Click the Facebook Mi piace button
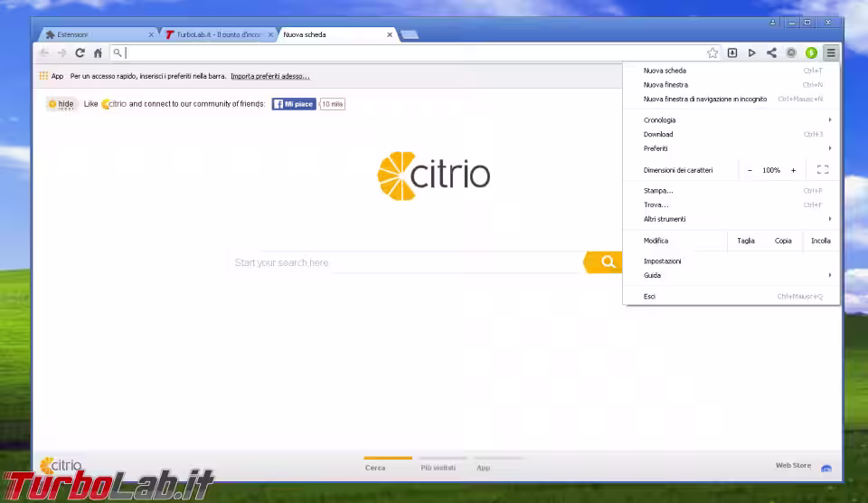 pyautogui.click(x=294, y=104)
